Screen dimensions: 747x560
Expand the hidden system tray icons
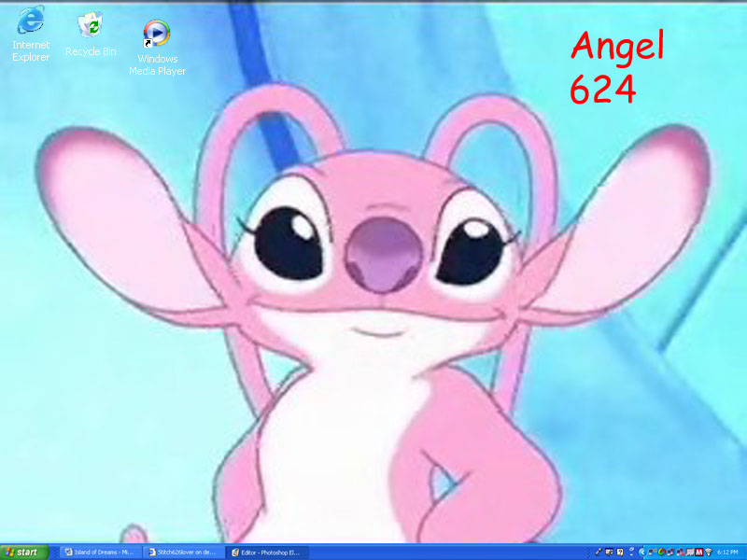pyautogui.click(x=642, y=551)
